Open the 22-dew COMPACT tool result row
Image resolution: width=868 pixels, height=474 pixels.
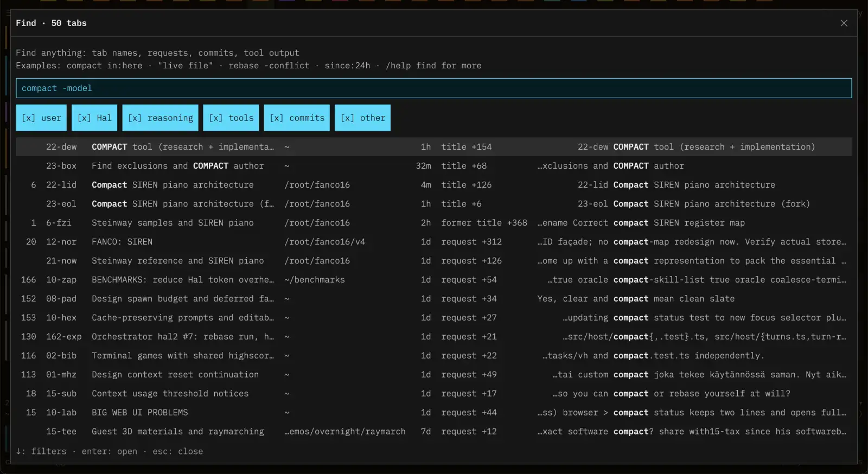(433, 147)
